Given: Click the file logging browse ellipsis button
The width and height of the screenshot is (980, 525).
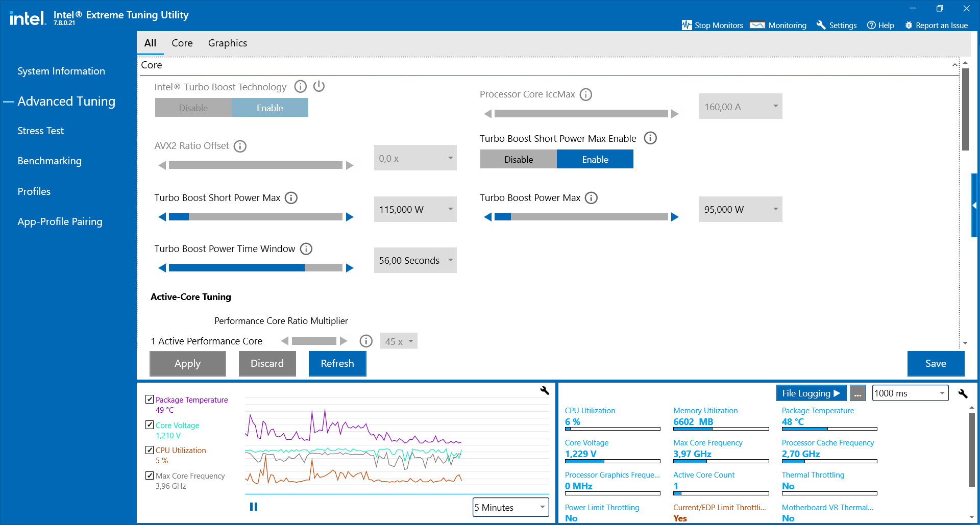Looking at the screenshot, I should click(857, 393).
